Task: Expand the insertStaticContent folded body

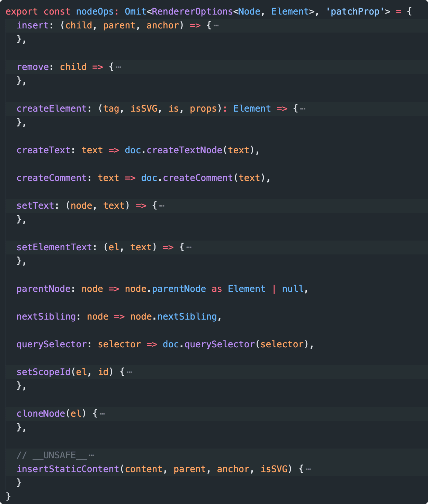Action: click(x=308, y=469)
